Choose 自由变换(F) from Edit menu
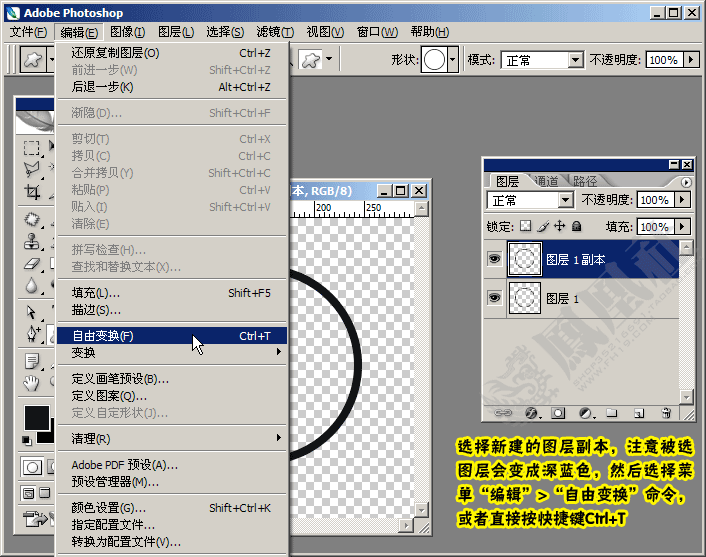This screenshot has height=557, width=706. coord(172,336)
